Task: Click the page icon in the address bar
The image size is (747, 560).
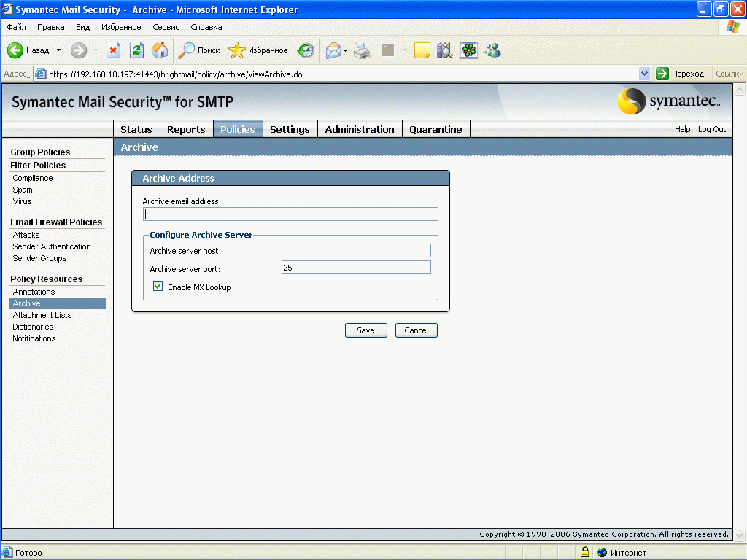Action: tap(41, 74)
